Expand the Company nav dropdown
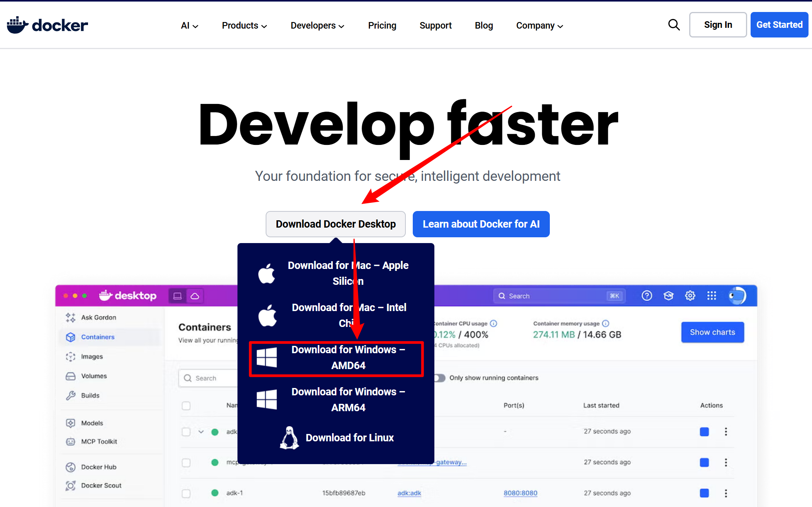 tap(540, 26)
